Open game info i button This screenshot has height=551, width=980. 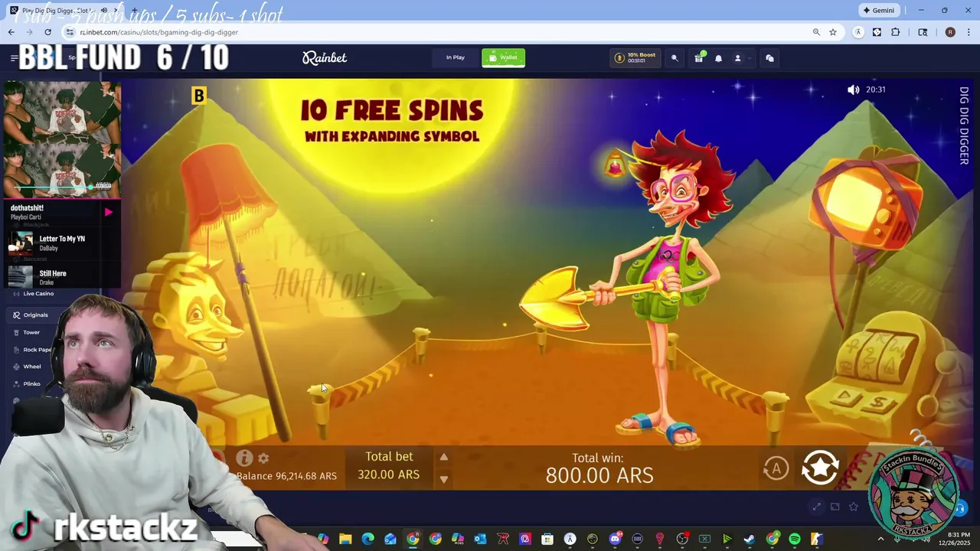244,458
